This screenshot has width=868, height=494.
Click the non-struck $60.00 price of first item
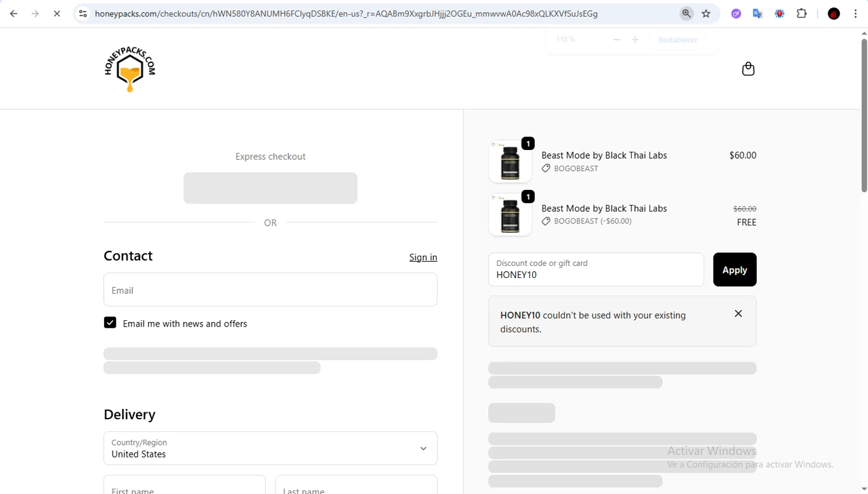742,155
